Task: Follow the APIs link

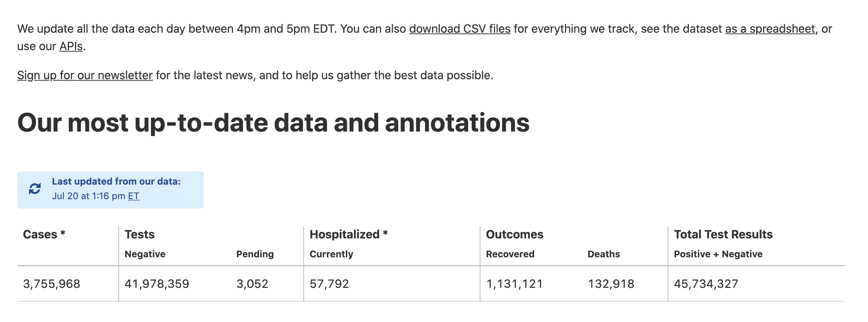Action: coord(71,46)
